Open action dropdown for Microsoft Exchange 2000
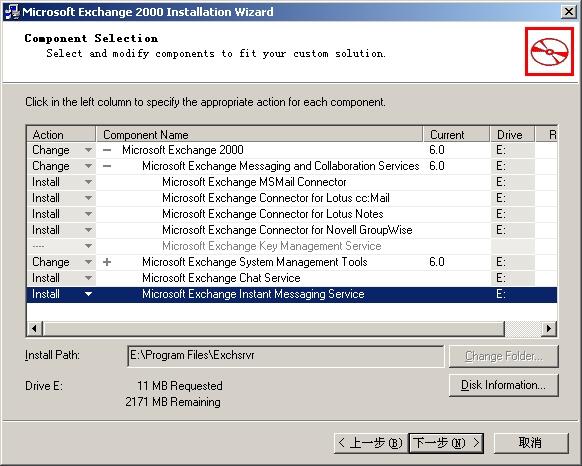The width and height of the screenshot is (582, 466). [88, 150]
